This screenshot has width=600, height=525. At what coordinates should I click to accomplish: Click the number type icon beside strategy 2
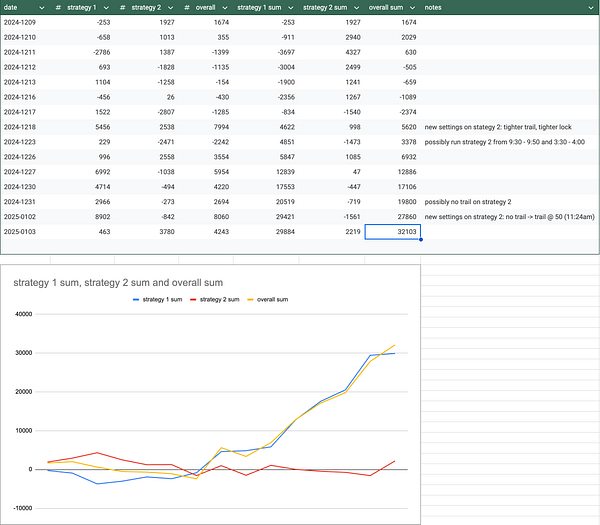click(122, 8)
